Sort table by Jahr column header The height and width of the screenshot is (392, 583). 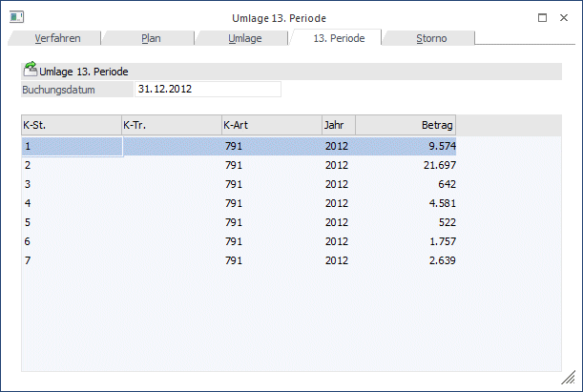(338, 125)
